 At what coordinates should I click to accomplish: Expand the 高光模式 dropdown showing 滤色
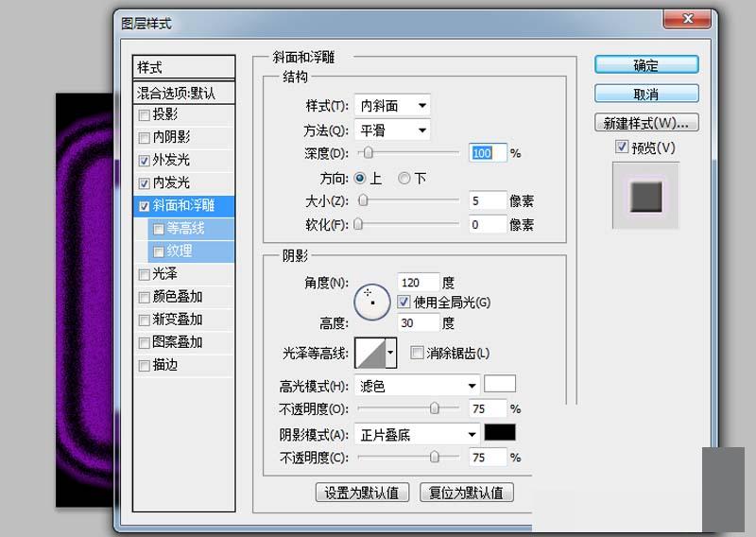(x=417, y=386)
